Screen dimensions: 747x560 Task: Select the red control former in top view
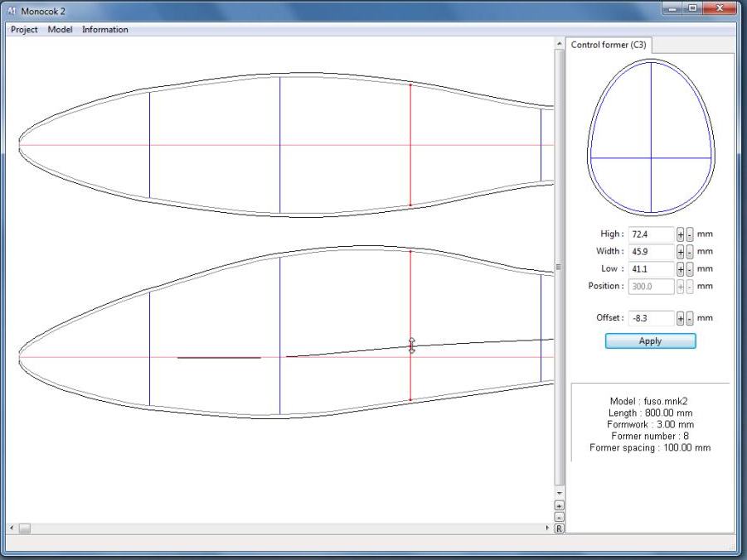[410, 145]
